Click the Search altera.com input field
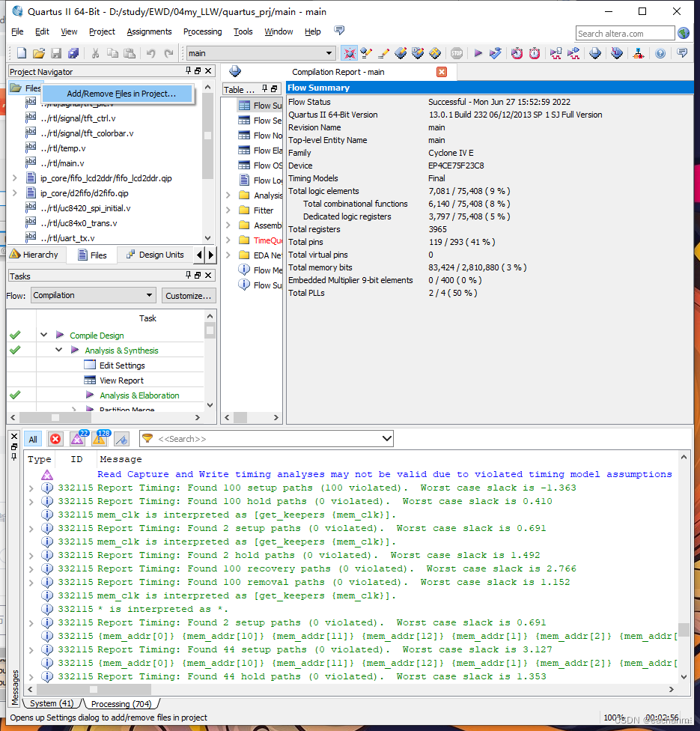The width and height of the screenshot is (700, 731). [x=624, y=33]
